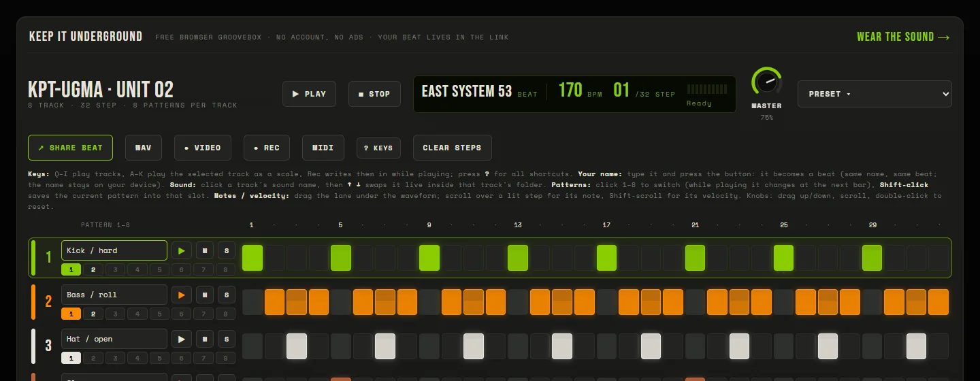Select the Hat / open sound name field
The image size is (980, 381).
coord(114,339)
